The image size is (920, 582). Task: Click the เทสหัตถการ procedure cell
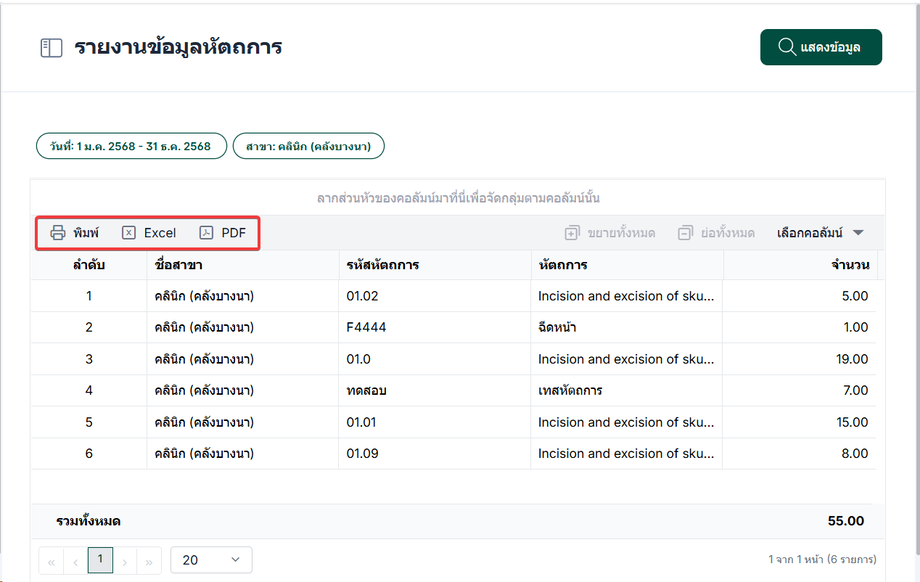(x=627, y=390)
